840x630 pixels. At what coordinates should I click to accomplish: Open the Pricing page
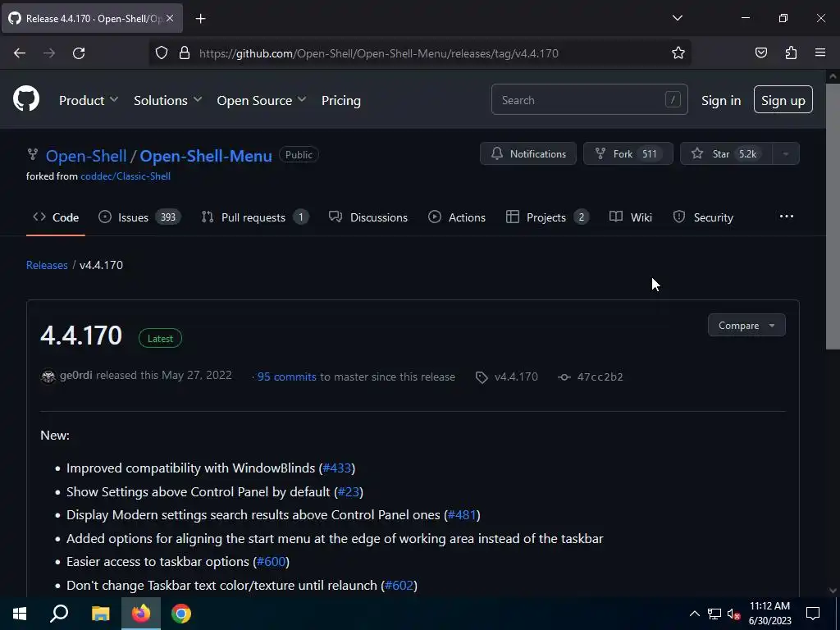(340, 100)
